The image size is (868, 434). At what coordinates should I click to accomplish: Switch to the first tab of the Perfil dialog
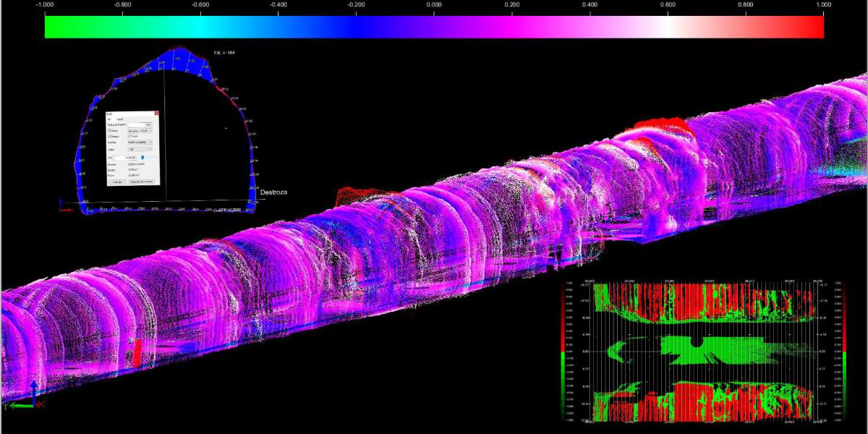point(109,118)
